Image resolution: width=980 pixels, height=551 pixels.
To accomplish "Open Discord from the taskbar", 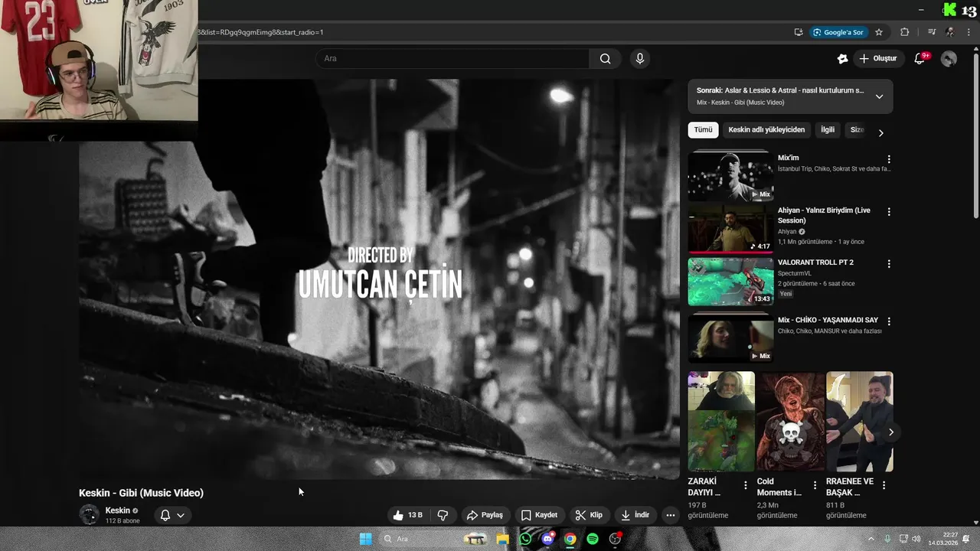I will point(547,539).
